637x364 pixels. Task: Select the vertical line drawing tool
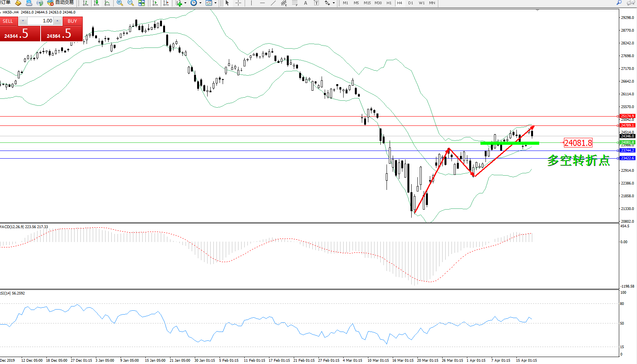[251, 3]
